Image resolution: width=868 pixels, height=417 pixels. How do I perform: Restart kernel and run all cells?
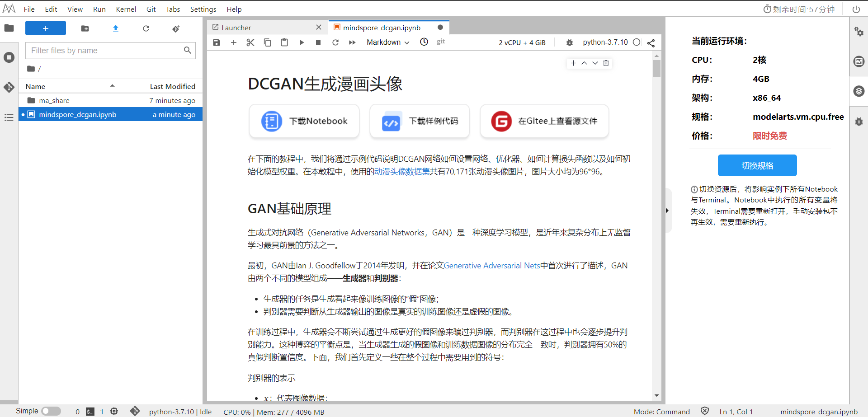(352, 42)
